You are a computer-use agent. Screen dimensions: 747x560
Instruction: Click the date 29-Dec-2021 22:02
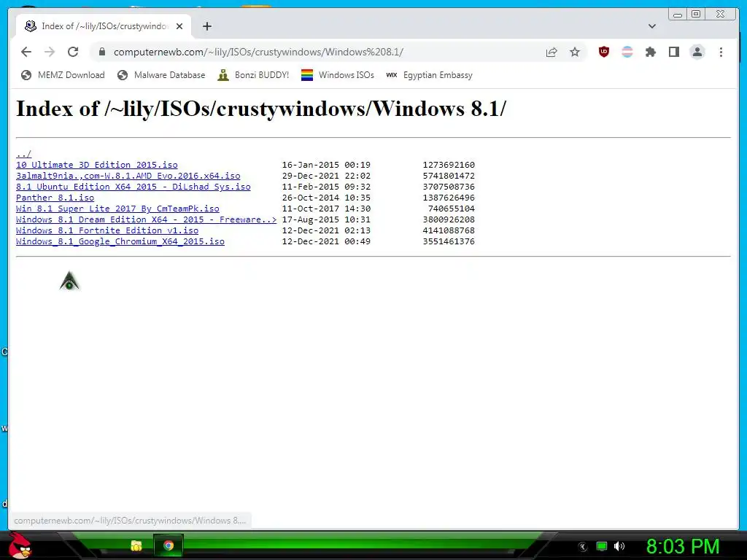coord(326,176)
